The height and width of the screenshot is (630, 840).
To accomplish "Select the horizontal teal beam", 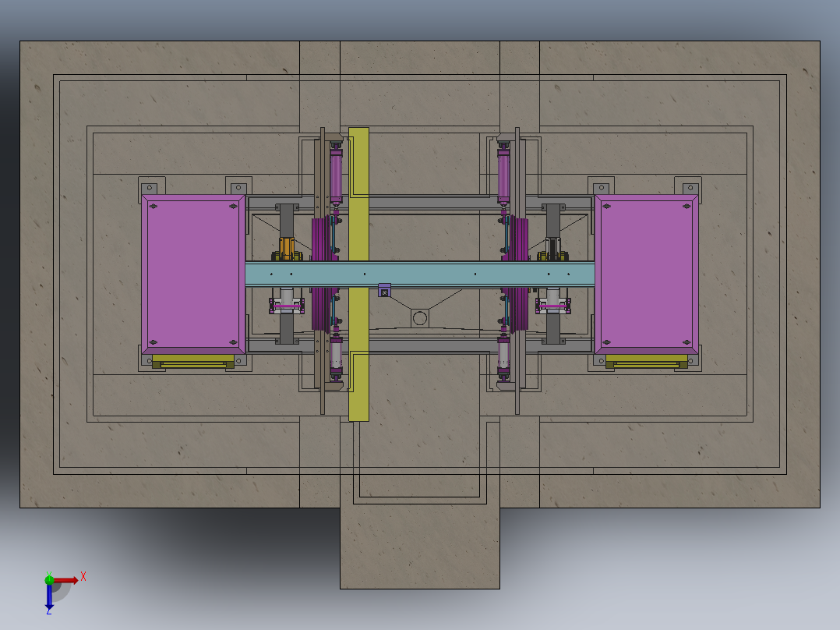I will (x=419, y=274).
